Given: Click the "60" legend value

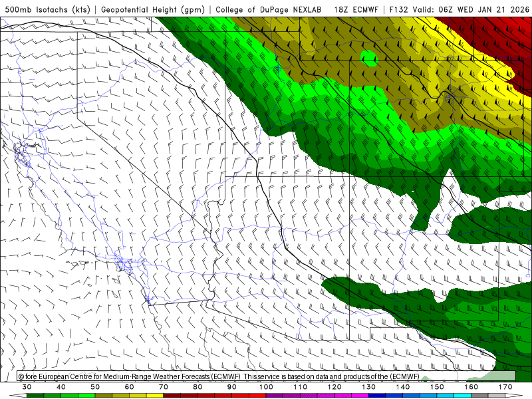Looking at the screenshot, I should (129, 387).
